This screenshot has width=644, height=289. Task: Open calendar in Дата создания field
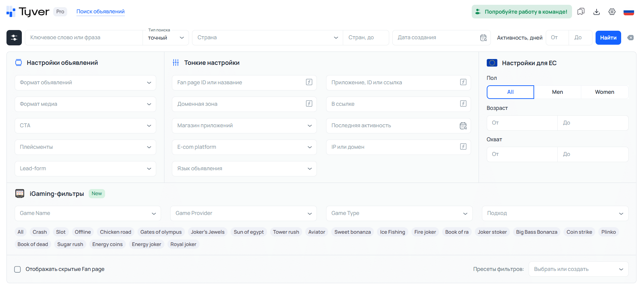(x=483, y=38)
